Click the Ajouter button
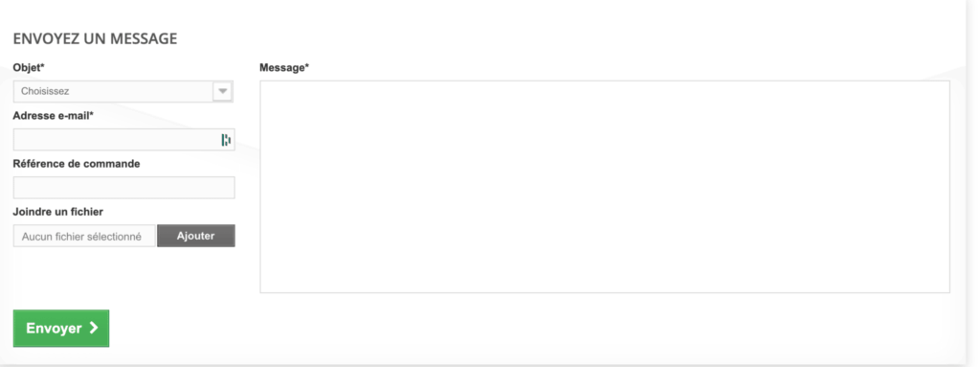 tap(195, 236)
